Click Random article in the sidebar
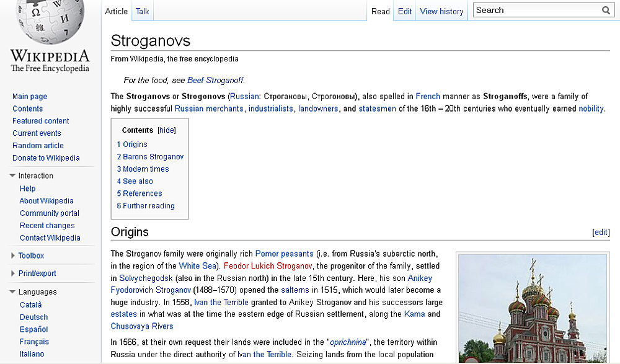 38,145
